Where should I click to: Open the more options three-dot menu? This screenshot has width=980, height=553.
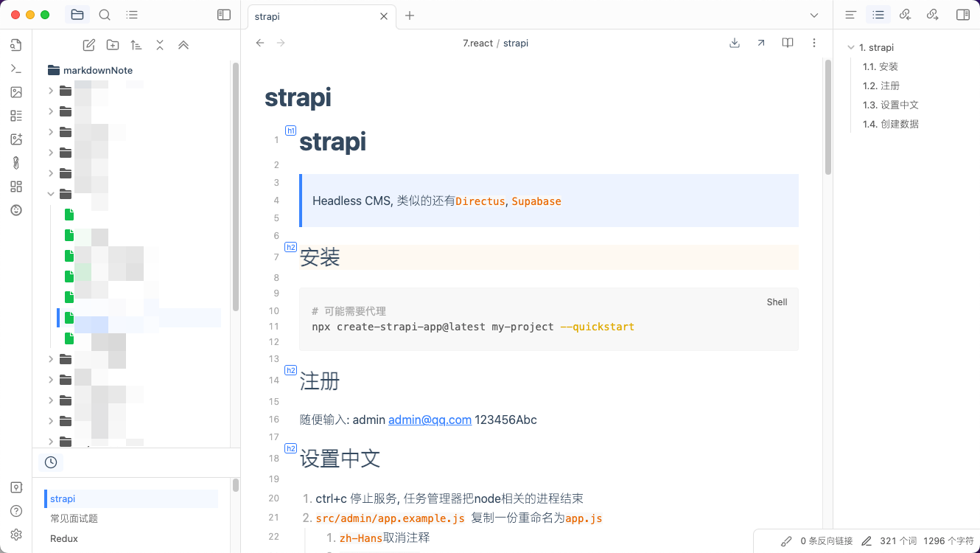pyautogui.click(x=814, y=43)
